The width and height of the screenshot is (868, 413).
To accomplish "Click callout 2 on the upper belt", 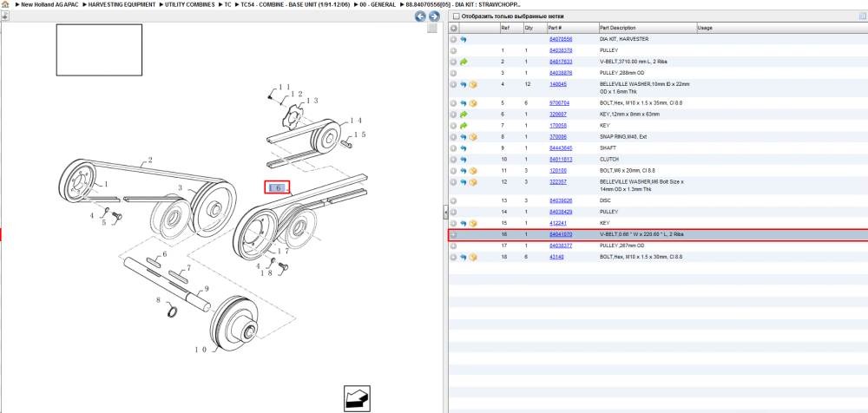I will tap(148, 160).
